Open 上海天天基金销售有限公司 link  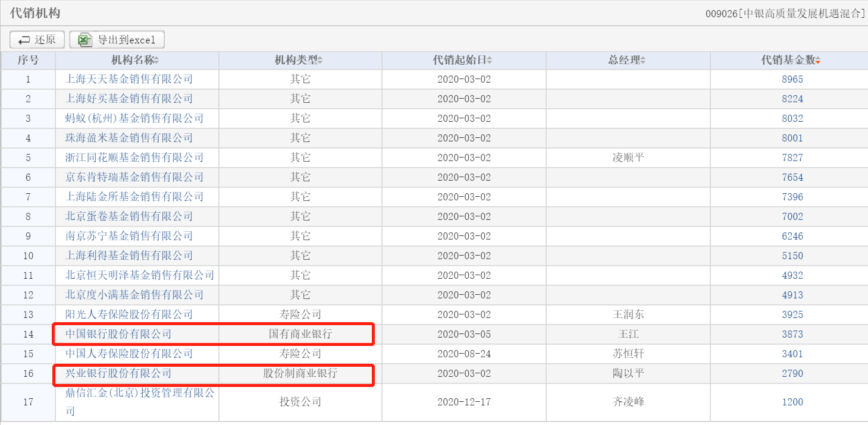(x=129, y=79)
